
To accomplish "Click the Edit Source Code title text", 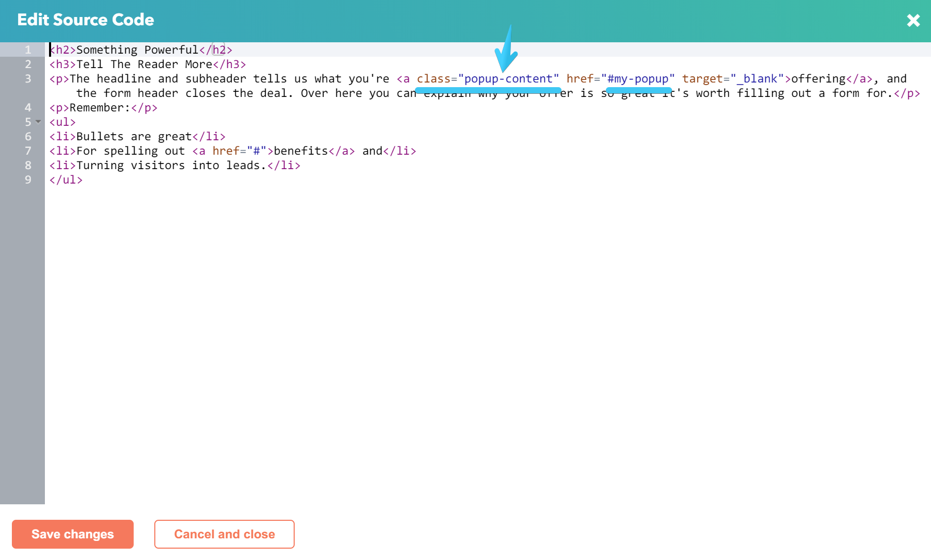I will 85,20.
